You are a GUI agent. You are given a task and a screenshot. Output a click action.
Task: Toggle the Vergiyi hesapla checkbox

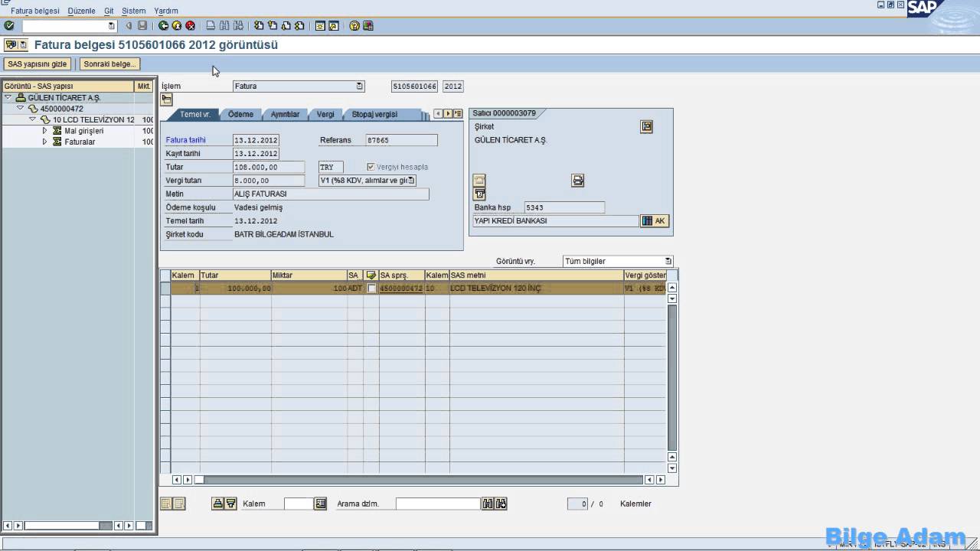point(371,167)
